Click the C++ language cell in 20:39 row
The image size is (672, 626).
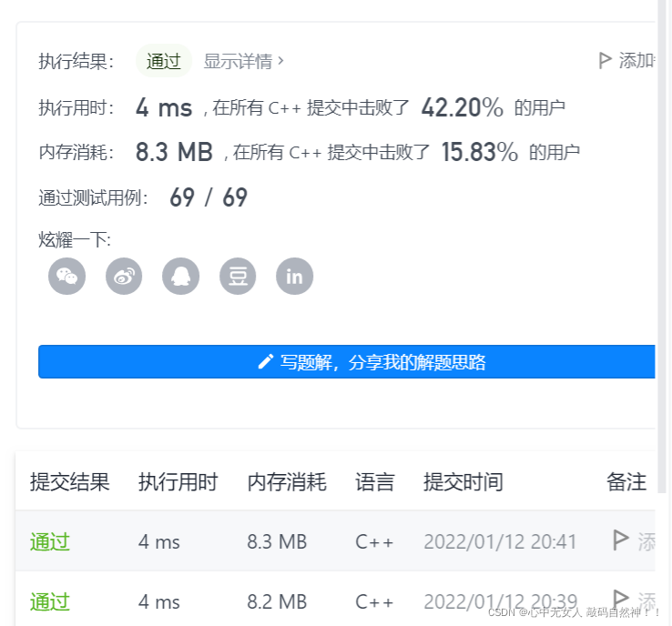click(x=374, y=602)
